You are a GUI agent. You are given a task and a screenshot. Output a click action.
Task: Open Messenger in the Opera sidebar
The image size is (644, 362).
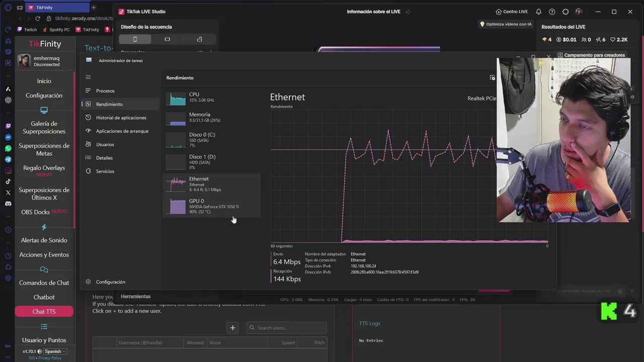pos(8,137)
